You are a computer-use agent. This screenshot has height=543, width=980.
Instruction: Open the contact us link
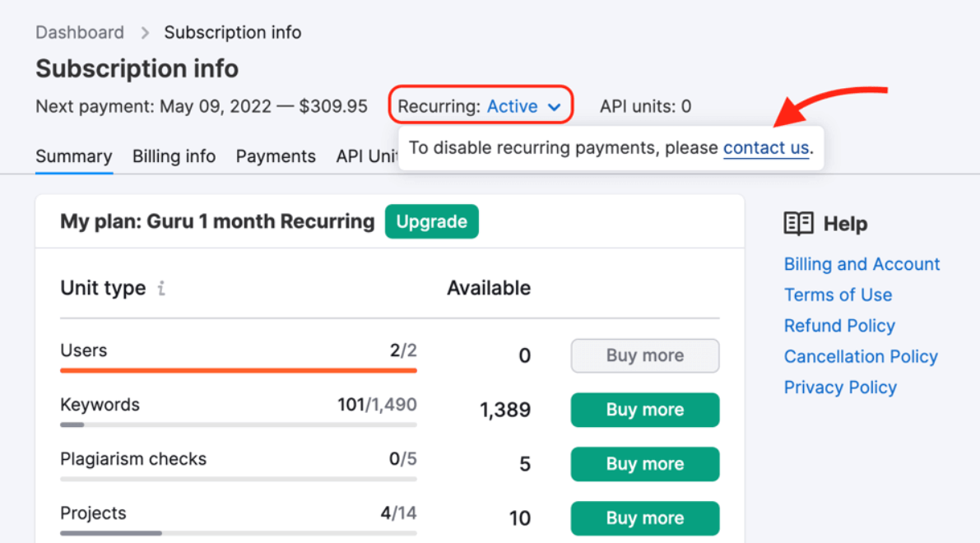click(765, 148)
